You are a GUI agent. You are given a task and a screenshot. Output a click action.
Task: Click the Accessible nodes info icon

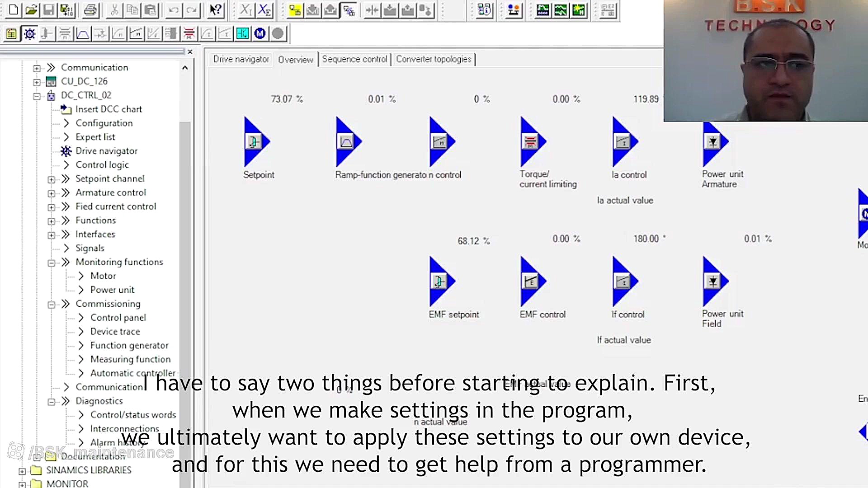coord(484,10)
